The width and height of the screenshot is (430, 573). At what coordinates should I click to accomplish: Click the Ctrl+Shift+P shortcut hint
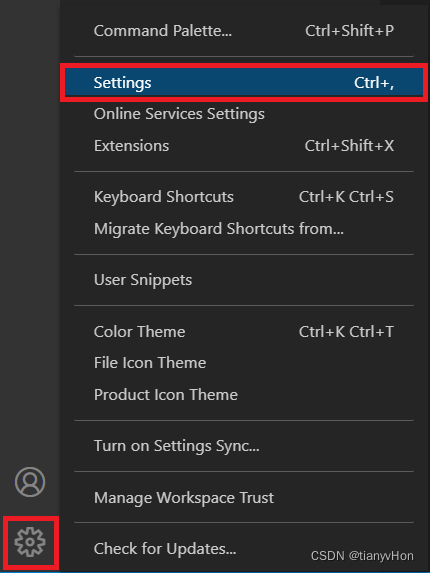349,31
